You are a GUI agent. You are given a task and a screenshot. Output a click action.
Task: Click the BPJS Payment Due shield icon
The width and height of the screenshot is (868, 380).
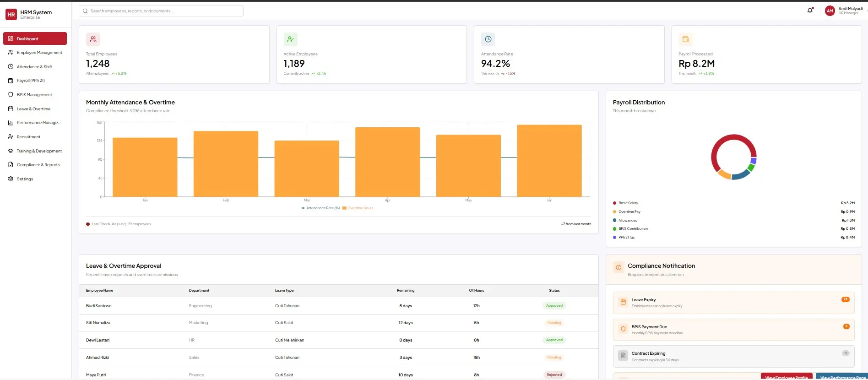pos(623,329)
